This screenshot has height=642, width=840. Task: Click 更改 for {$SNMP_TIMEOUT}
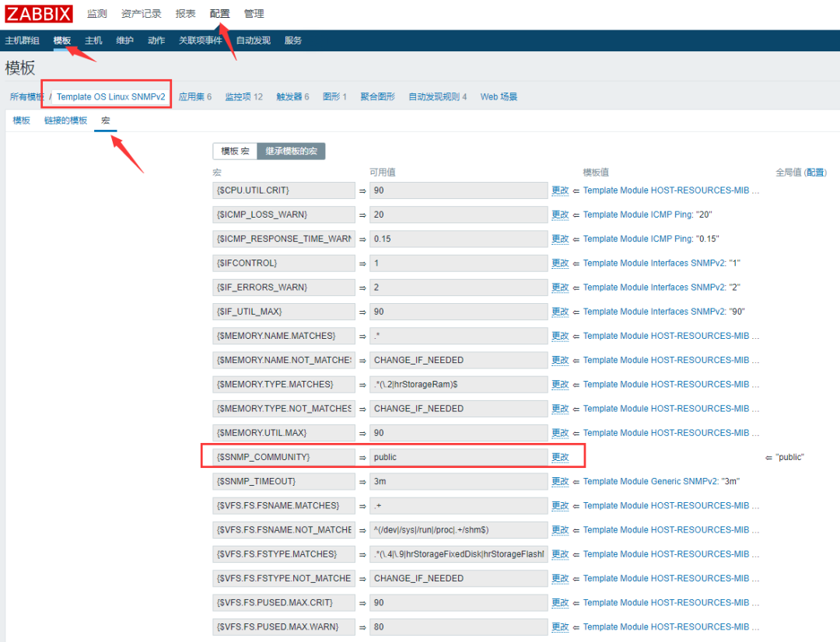click(560, 481)
